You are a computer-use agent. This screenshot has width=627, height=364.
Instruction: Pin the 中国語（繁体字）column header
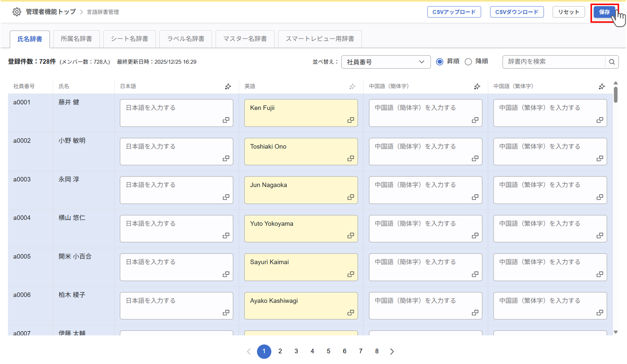(602, 86)
